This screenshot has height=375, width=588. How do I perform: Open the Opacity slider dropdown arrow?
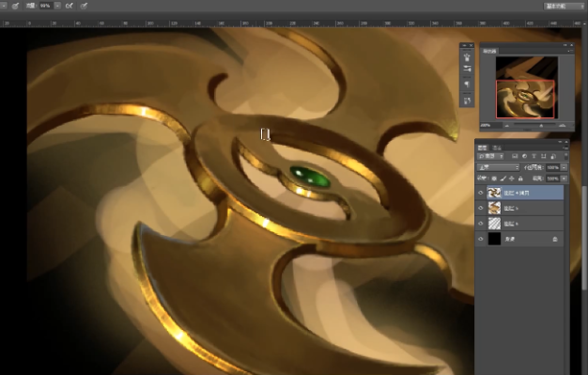564,167
